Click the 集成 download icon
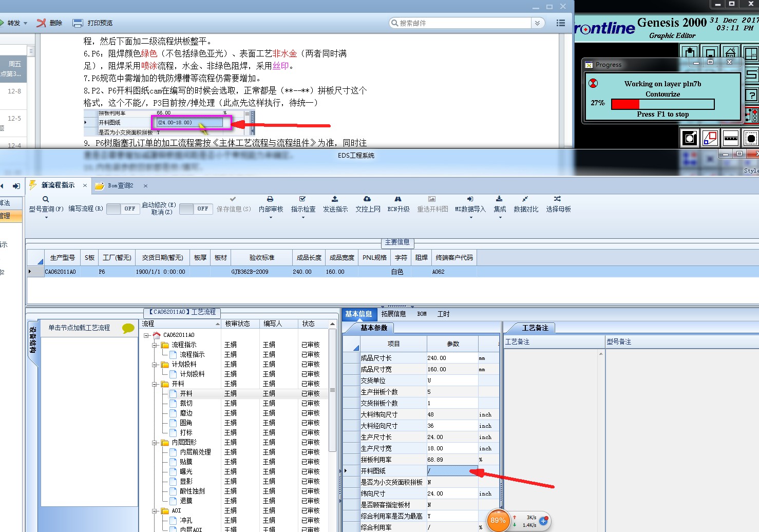The height and width of the screenshot is (532, 759). (499, 199)
